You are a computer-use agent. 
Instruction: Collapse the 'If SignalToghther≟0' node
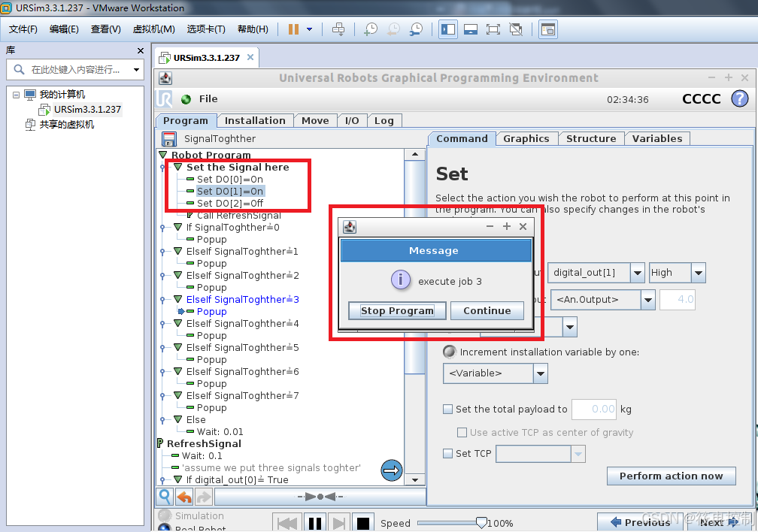tap(178, 227)
